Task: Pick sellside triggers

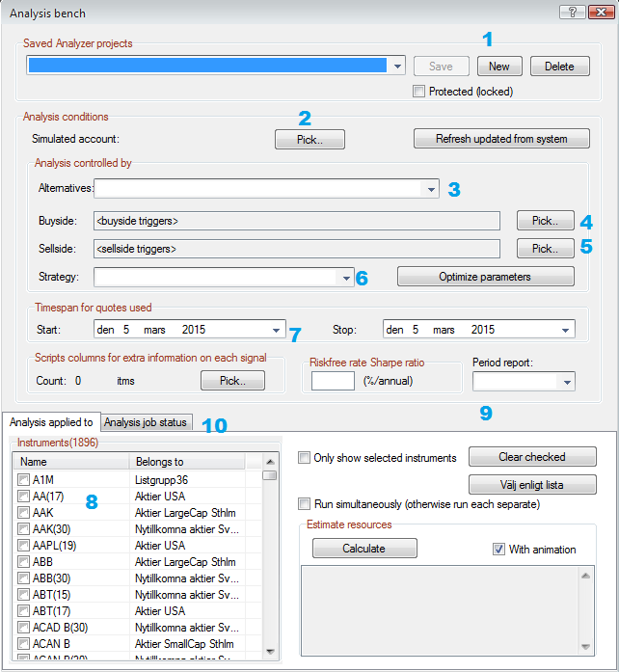Action: [x=546, y=249]
